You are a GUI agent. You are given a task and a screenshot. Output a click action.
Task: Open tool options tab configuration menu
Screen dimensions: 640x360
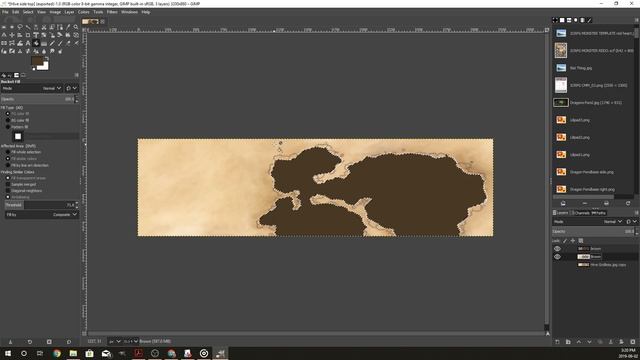76,75
